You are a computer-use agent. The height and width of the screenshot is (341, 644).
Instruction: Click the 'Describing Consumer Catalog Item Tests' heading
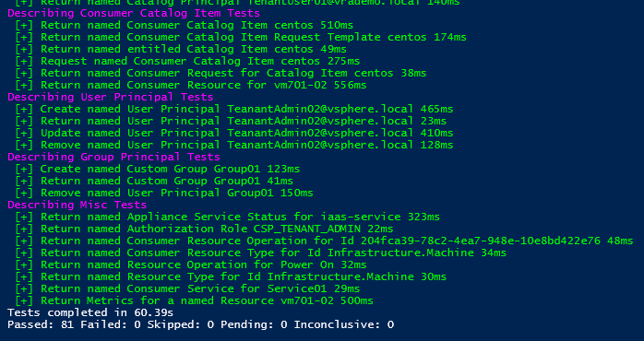click(x=134, y=14)
